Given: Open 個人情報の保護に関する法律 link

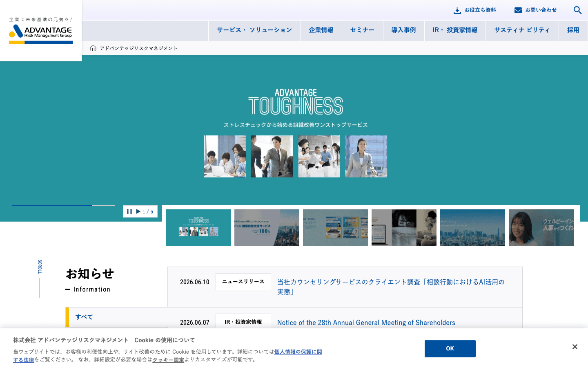Looking at the screenshot, I should (x=298, y=352).
